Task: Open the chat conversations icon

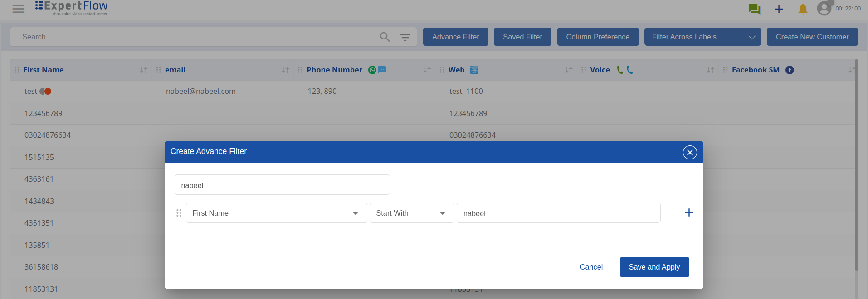Action: click(x=754, y=9)
